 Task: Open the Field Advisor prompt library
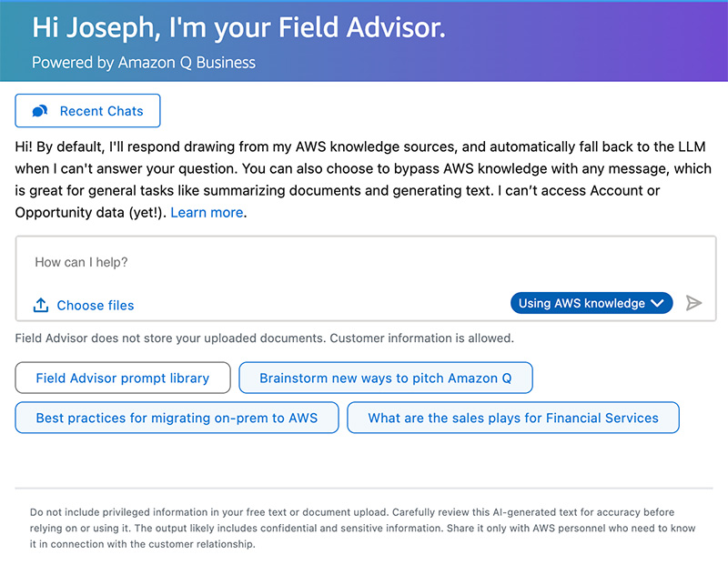tap(123, 378)
